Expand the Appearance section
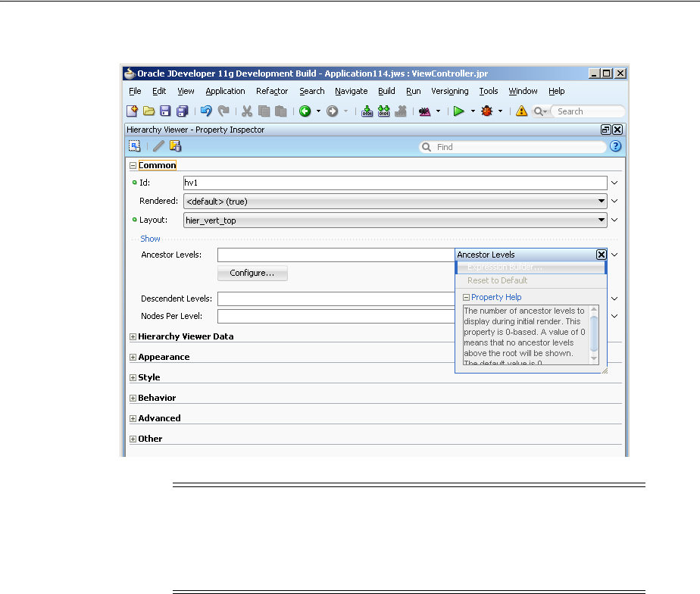Screen dimensions: 700x594 tap(133, 358)
